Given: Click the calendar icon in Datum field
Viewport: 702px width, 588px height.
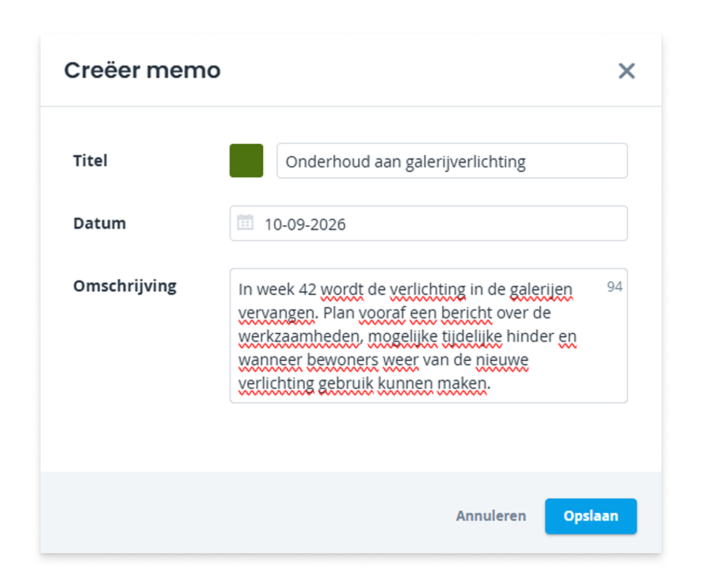Looking at the screenshot, I should [x=245, y=223].
